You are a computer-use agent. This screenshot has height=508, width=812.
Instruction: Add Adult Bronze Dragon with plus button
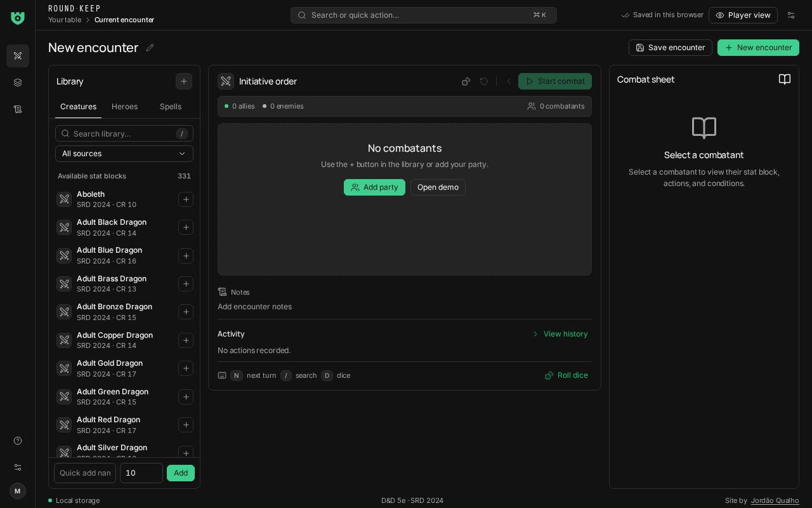(x=186, y=312)
